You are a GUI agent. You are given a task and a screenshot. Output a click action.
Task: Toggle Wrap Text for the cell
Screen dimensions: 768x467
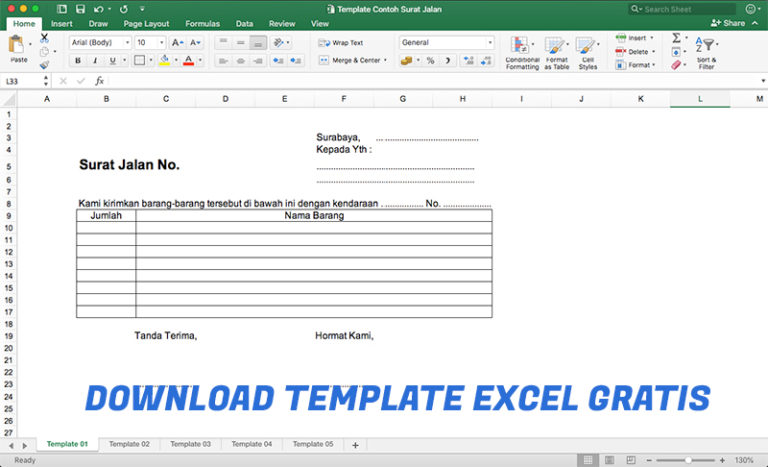click(x=341, y=43)
